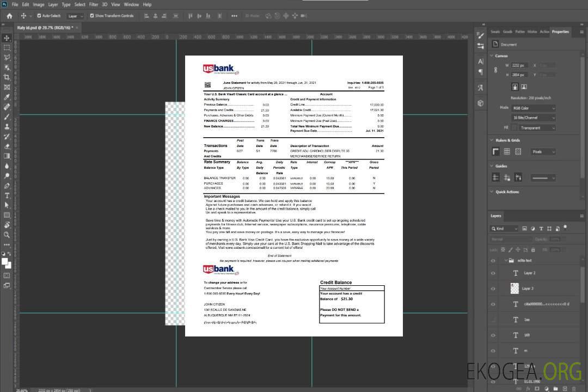The width and height of the screenshot is (588, 392).
Task: Select the Eraser tool
Action: 7,146
